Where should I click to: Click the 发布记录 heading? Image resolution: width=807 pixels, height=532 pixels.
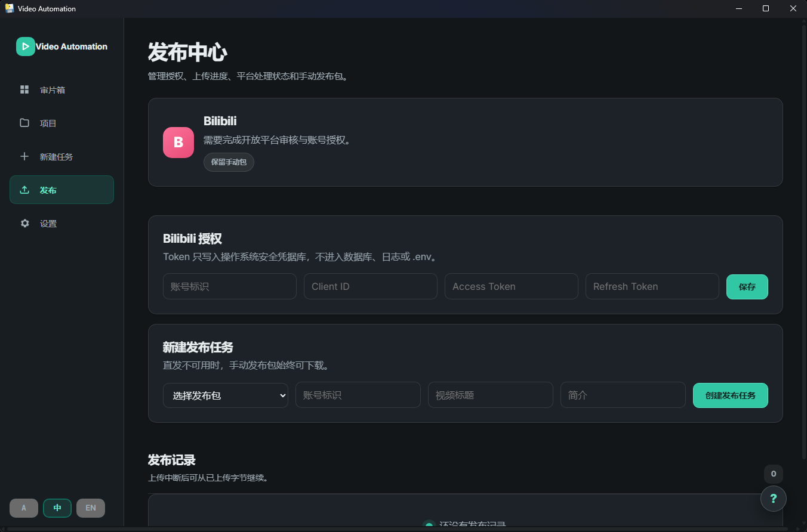pos(172,460)
